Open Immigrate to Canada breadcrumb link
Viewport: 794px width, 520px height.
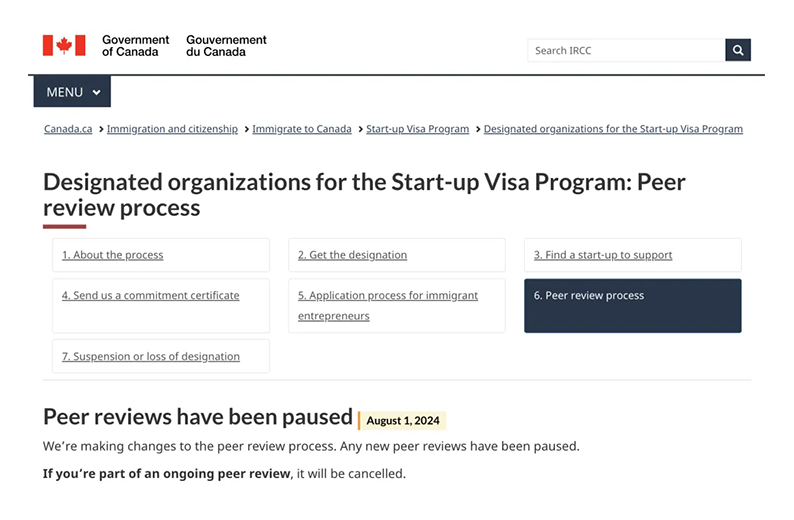(x=302, y=129)
